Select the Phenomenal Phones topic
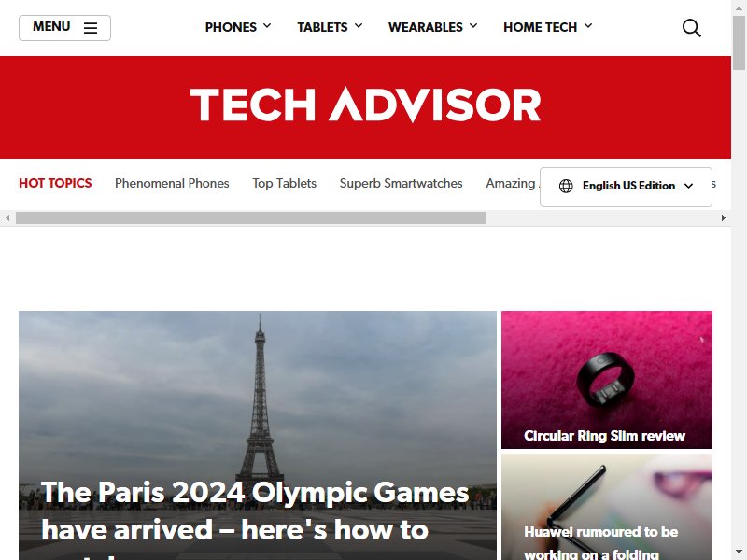The width and height of the screenshot is (747, 560). [x=172, y=183]
